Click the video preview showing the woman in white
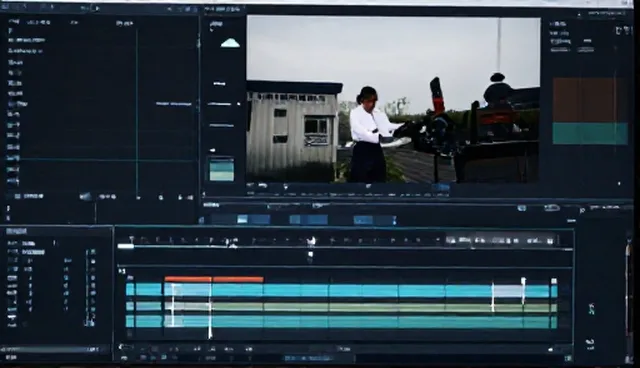This screenshot has height=368, width=640. (x=393, y=99)
